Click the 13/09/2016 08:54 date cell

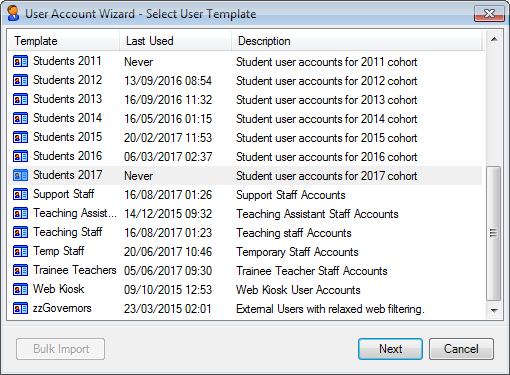coord(168,81)
